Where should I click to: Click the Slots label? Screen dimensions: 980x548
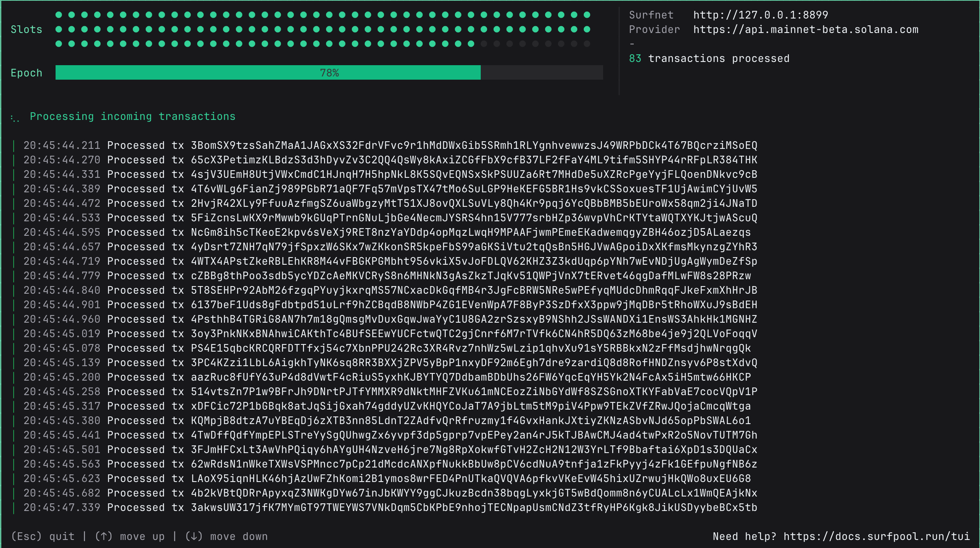(x=26, y=29)
